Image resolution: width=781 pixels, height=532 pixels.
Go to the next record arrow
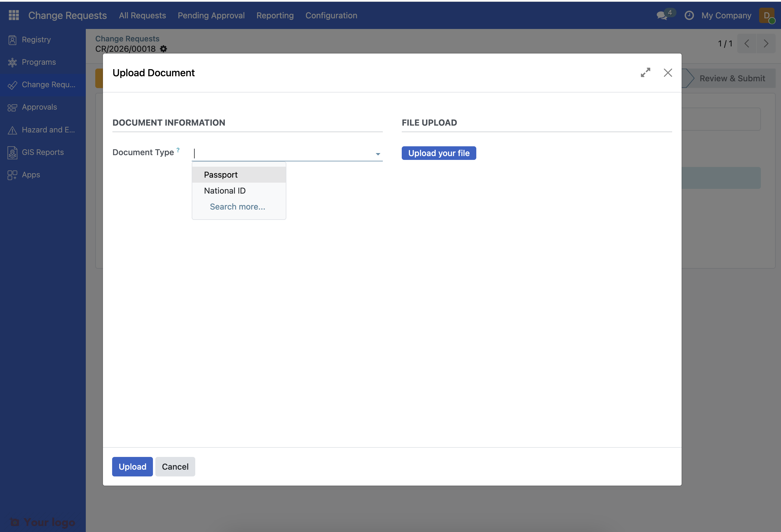766,44
